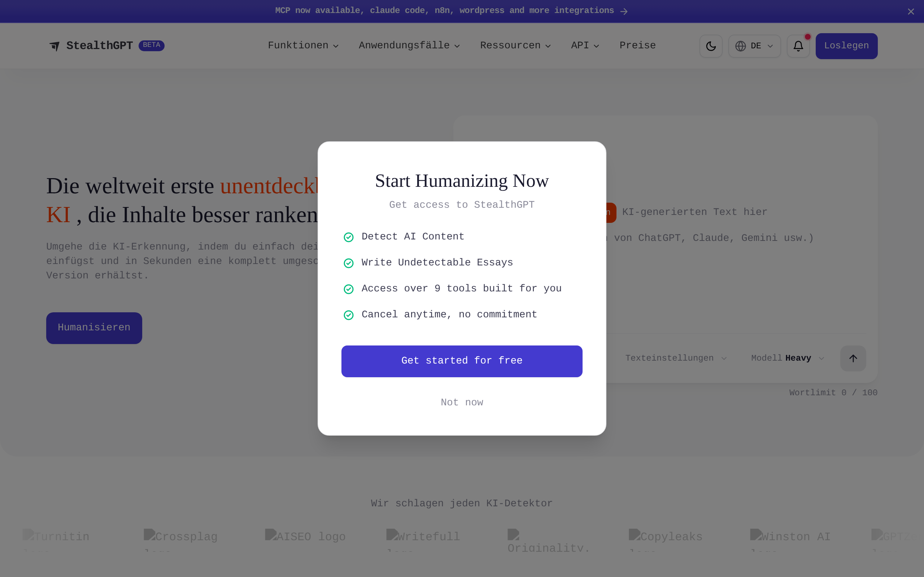Expand the Texteinstellungen dropdown

[676, 358]
